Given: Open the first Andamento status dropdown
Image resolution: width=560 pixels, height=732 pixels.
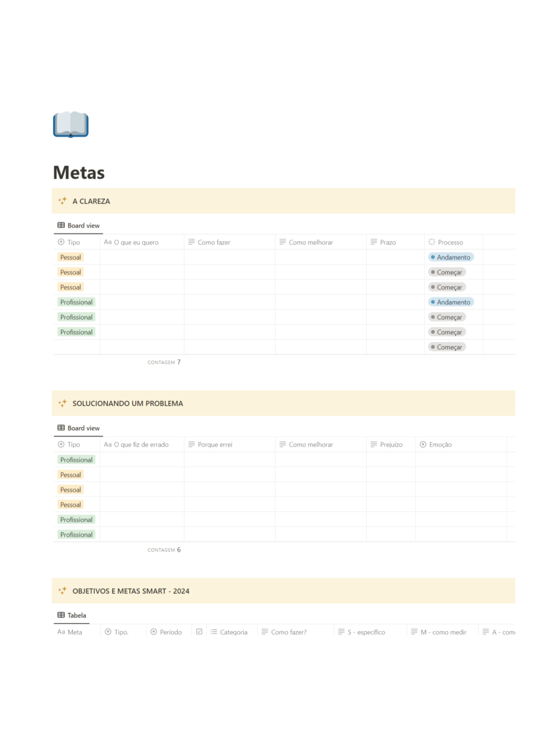Looking at the screenshot, I should point(450,257).
